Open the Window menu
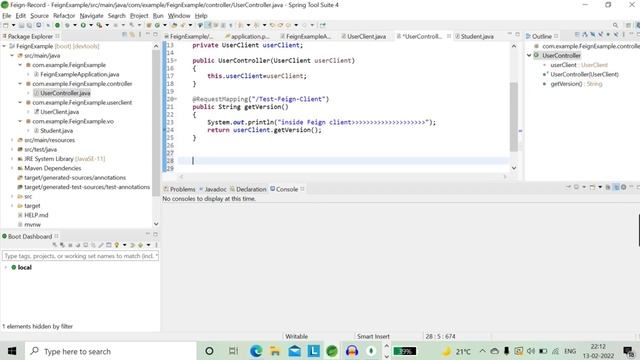Screen dimensions: 640x360 (179, 16)
